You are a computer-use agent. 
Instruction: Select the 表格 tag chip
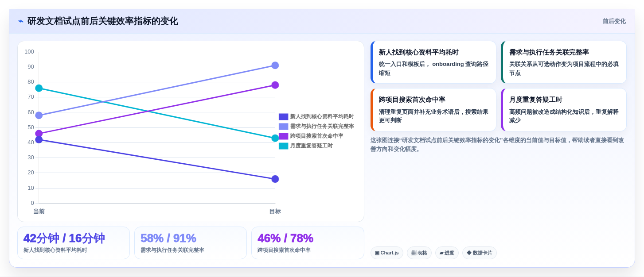click(x=419, y=253)
